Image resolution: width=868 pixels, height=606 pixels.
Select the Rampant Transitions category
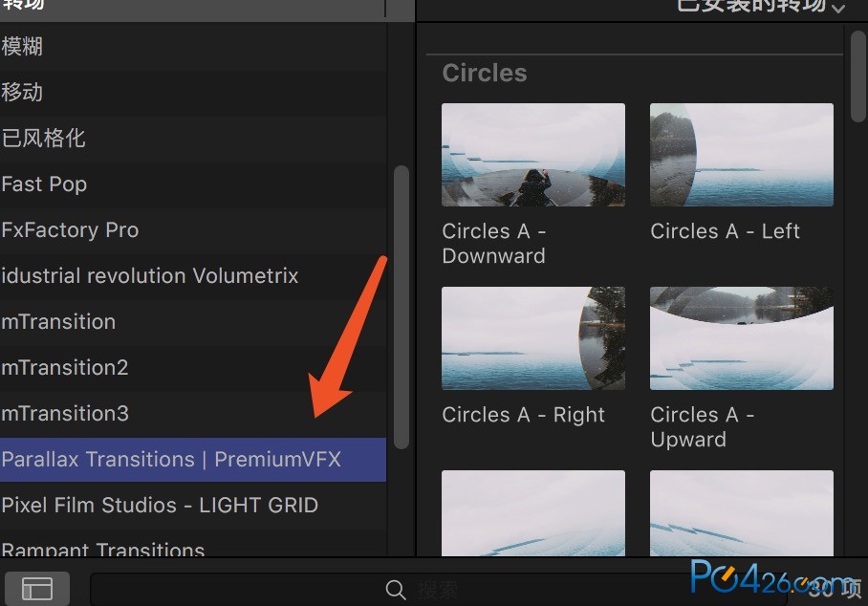193,545
